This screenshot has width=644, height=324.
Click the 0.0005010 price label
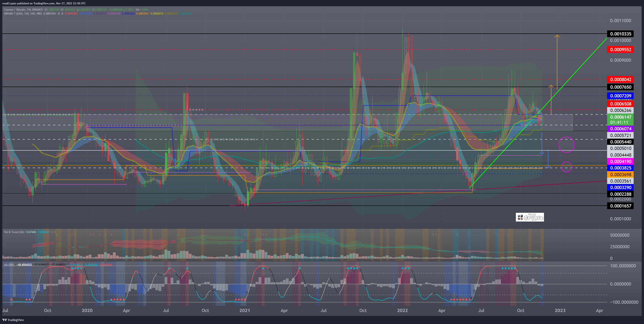[x=620, y=148]
